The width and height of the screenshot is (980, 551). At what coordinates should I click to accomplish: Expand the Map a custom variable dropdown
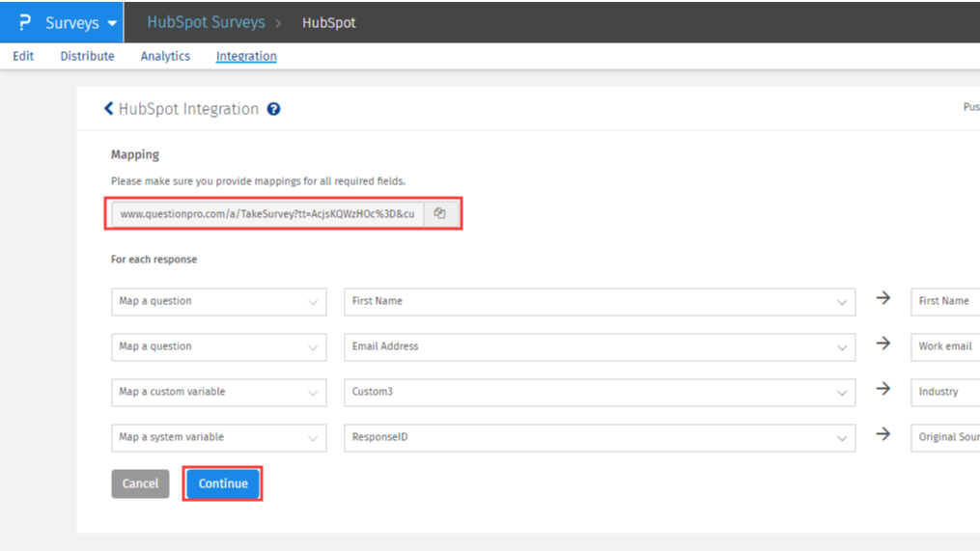[219, 393]
